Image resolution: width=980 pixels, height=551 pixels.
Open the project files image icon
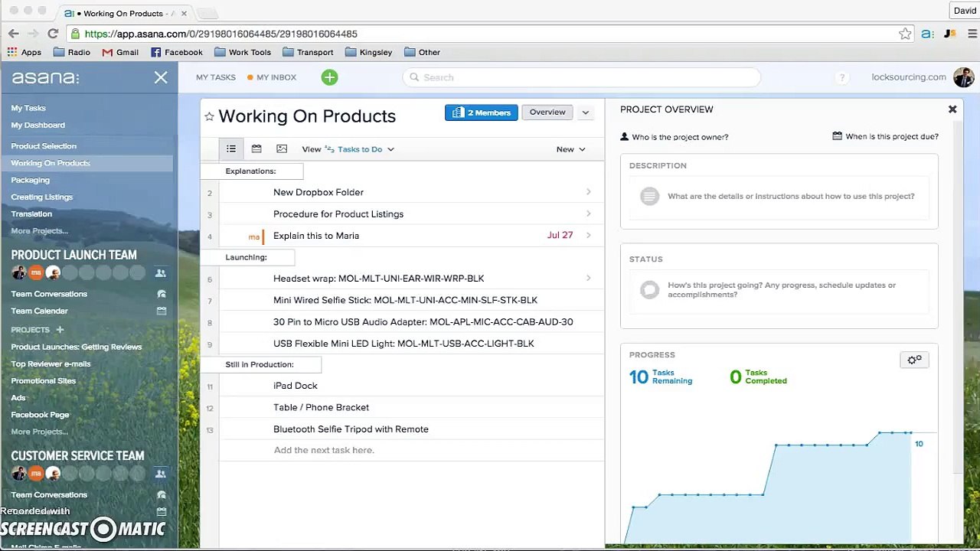[x=282, y=149]
